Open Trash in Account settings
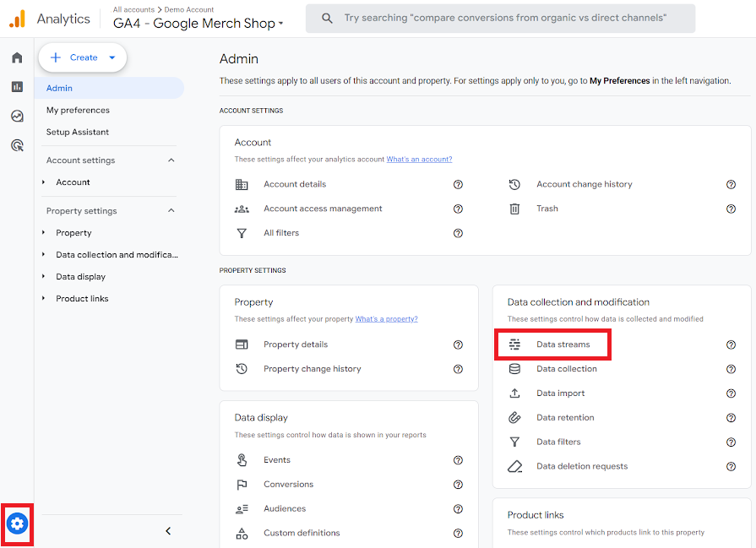The height and width of the screenshot is (548, 756). (x=547, y=209)
